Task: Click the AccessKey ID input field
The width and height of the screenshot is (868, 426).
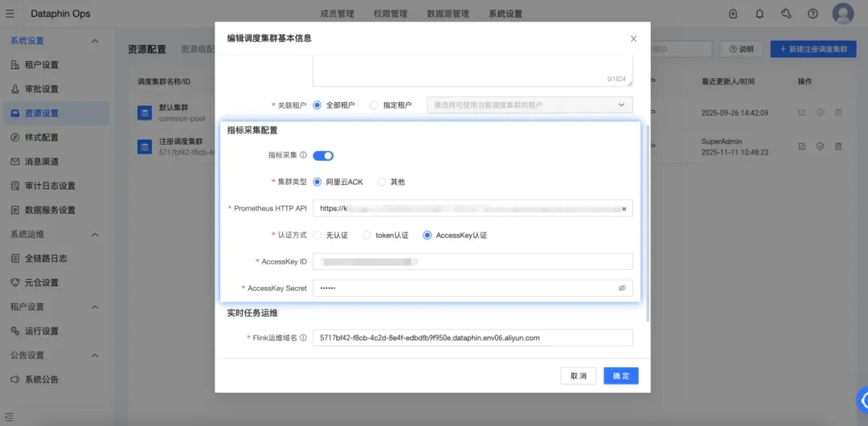Action: (473, 261)
